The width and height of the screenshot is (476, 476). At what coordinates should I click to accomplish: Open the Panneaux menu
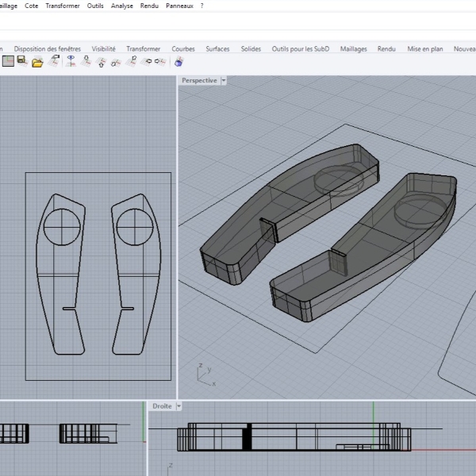tap(178, 6)
